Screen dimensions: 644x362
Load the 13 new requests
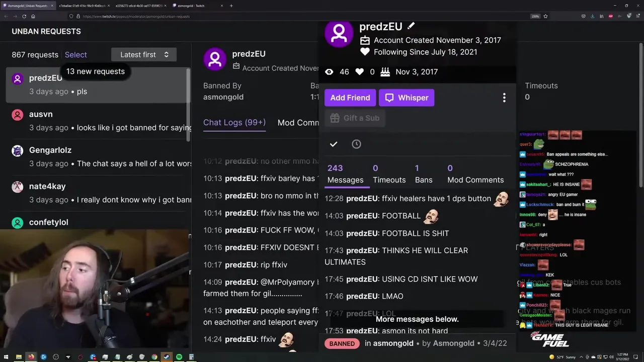click(x=96, y=71)
